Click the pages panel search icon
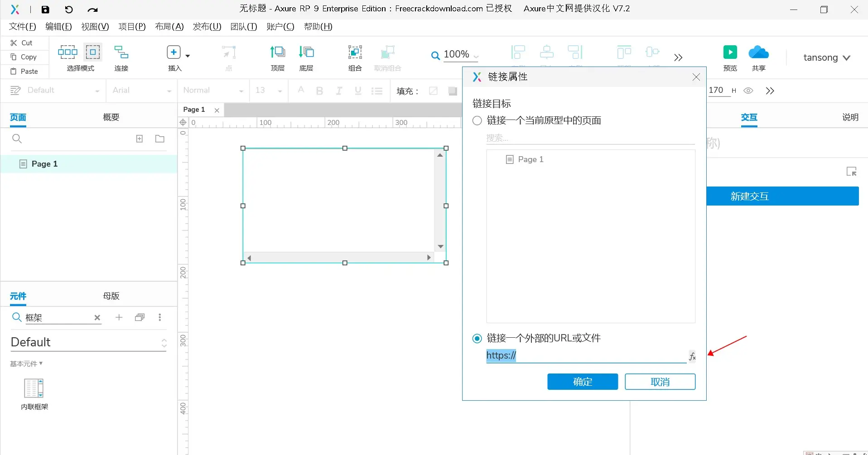Screen dimensions: 868x455 (x=17, y=139)
